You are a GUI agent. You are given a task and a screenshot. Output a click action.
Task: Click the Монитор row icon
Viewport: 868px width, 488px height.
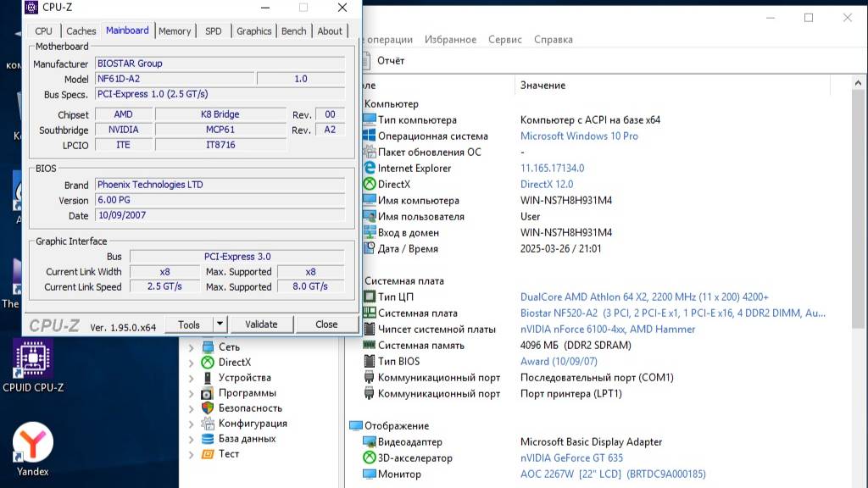[x=370, y=474]
